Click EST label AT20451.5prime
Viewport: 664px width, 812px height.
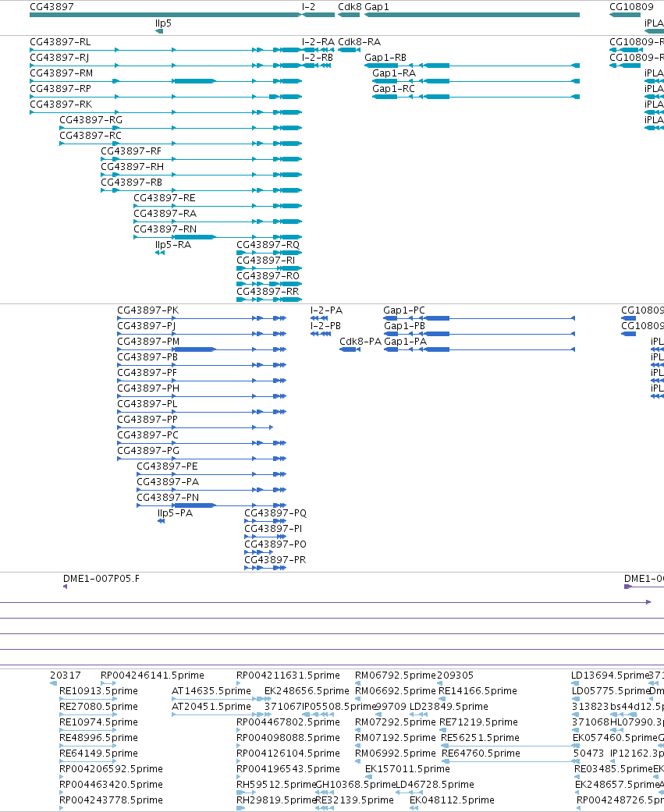pos(211,707)
